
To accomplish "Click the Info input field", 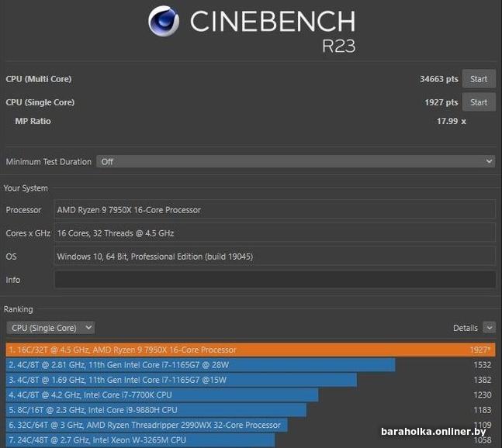I will pyautogui.click(x=275, y=280).
